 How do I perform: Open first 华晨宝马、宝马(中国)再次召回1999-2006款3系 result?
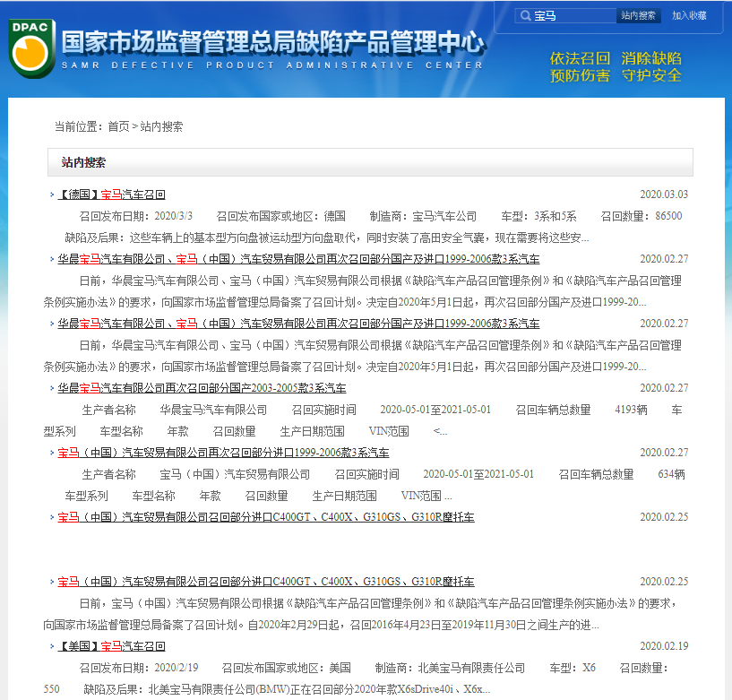pyautogui.click(x=298, y=259)
